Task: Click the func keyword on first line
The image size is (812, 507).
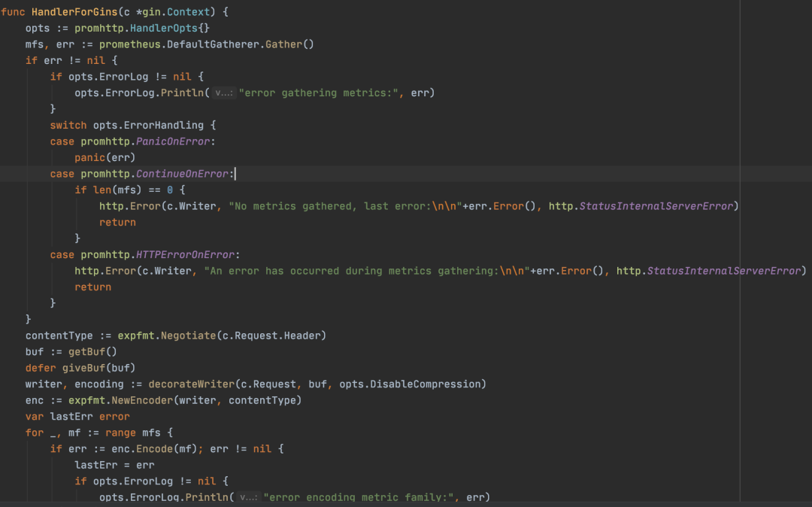Action: [x=13, y=12]
